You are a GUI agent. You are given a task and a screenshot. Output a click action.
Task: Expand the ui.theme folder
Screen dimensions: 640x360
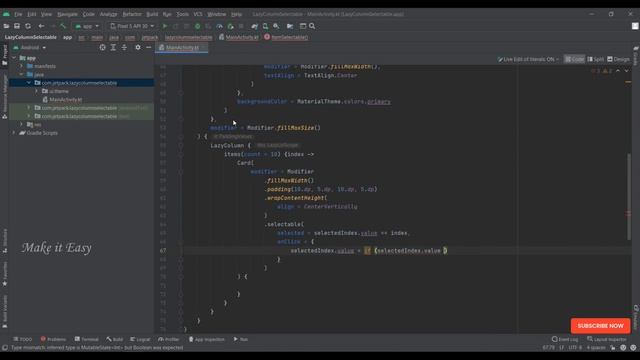(36, 91)
